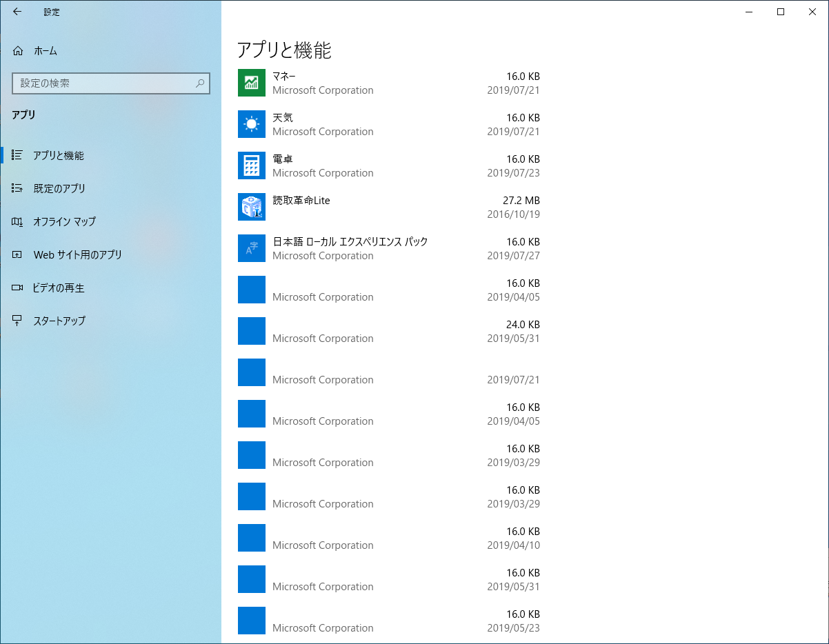
Task: Click blank blue icon dated 2019/05/23
Action: (x=252, y=621)
